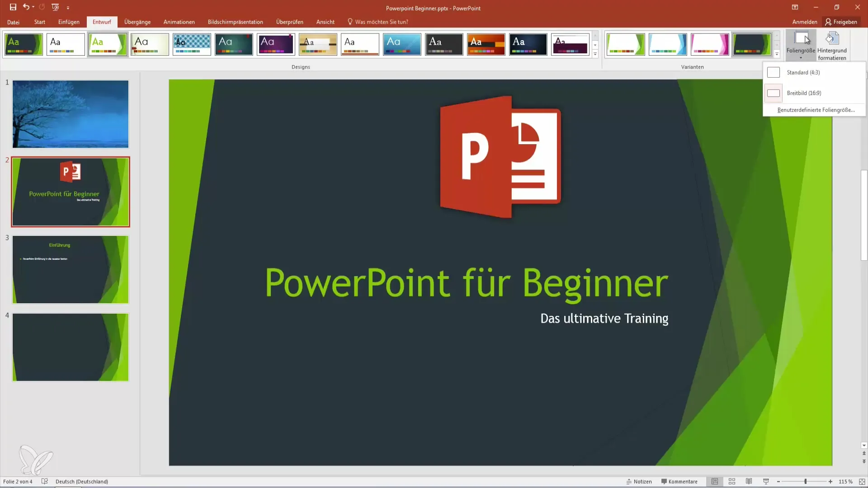Apply the plain white Office design theme
The width and height of the screenshot is (868, 488).
pyautogui.click(x=66, y=44)
